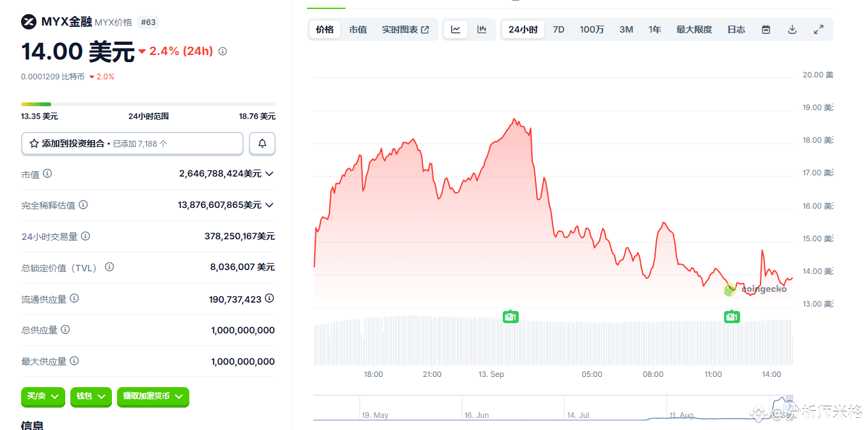
Task: Click the news marker near 13. Sep
Action: [510, 316]
